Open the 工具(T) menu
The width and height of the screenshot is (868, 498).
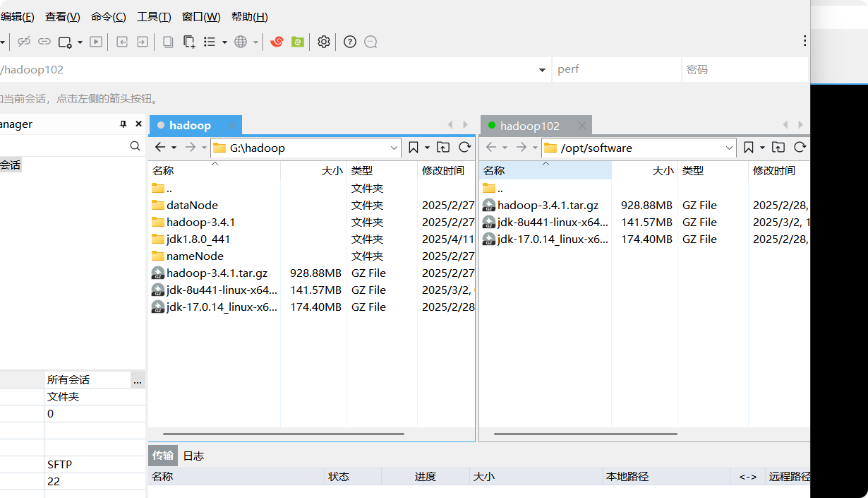click(x=154, y=17)
